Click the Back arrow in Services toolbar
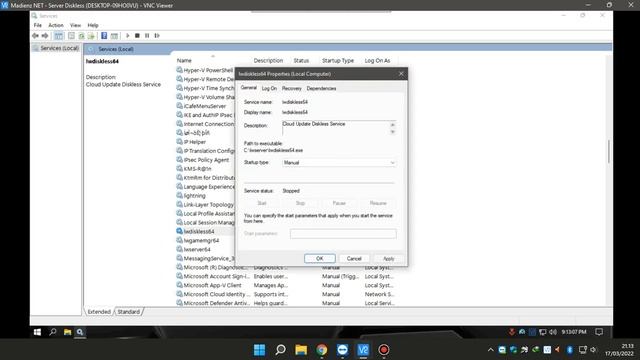Viewport: 640px width, 360px height. point(35,36)
